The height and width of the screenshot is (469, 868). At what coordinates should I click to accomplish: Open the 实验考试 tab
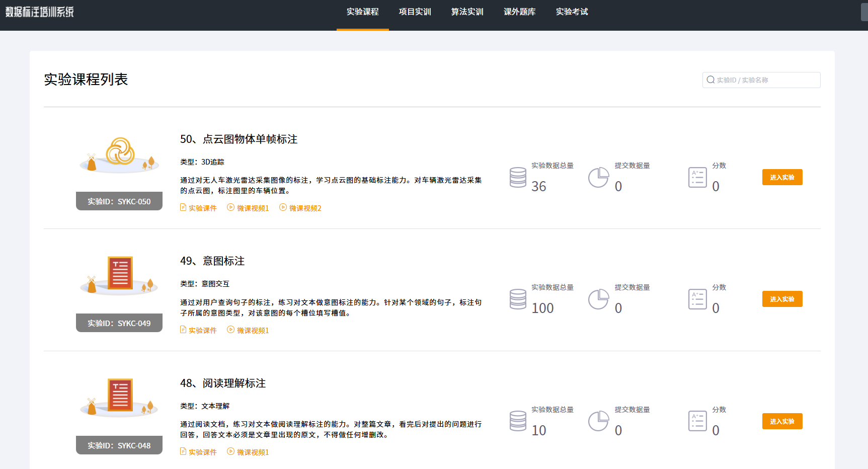572,12
